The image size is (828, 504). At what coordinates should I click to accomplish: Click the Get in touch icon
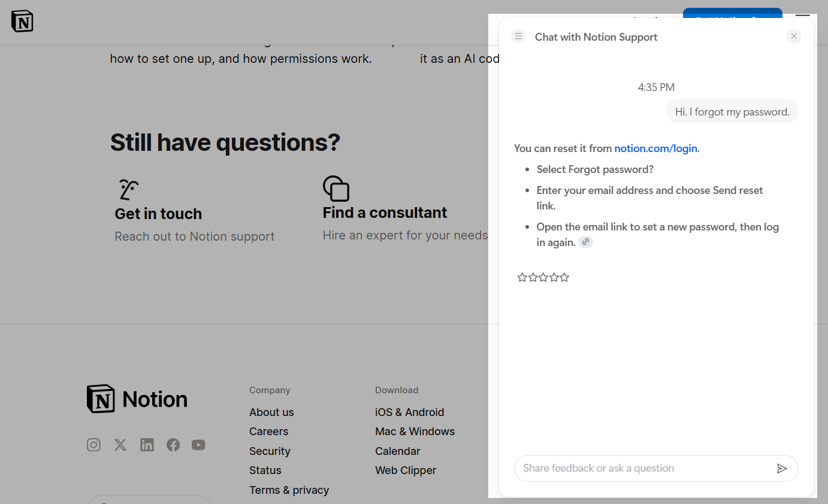point(128,190)
